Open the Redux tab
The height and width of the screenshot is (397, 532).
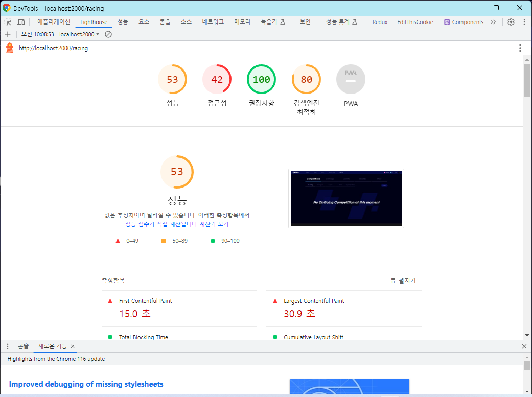(380, 22)
